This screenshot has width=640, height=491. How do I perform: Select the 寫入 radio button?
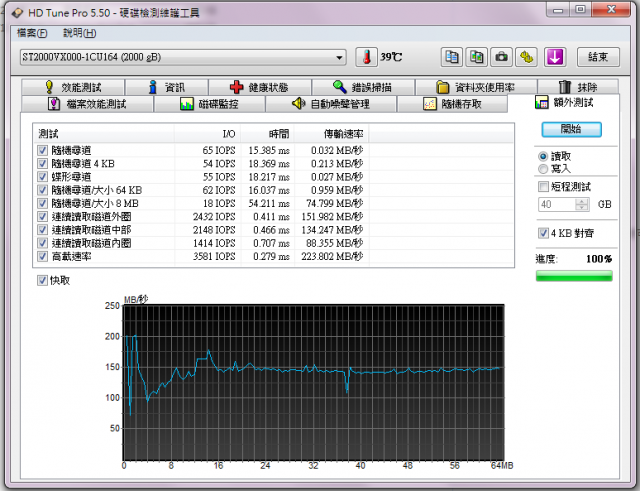(543, 169)
